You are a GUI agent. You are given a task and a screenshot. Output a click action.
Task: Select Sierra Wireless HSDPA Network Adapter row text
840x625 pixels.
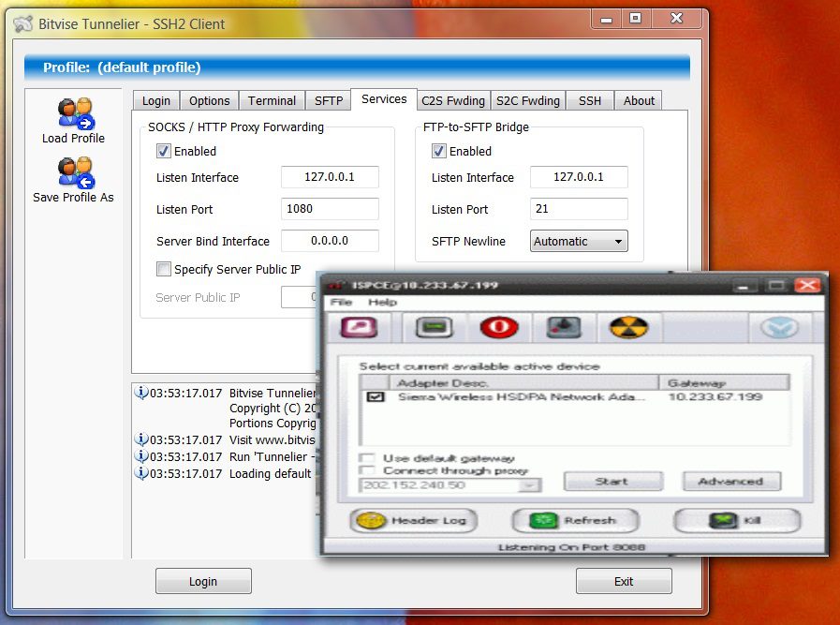coord(522,396)
